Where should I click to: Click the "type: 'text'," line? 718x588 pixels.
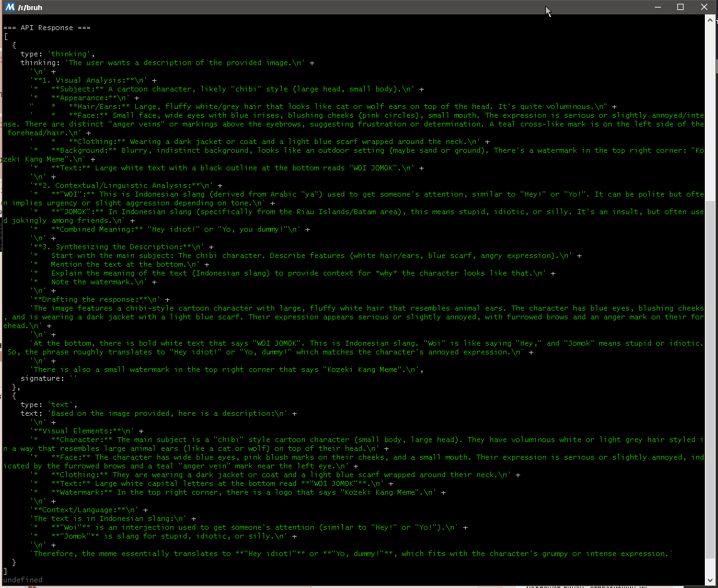pyautogui.click(x=49, y=405)
